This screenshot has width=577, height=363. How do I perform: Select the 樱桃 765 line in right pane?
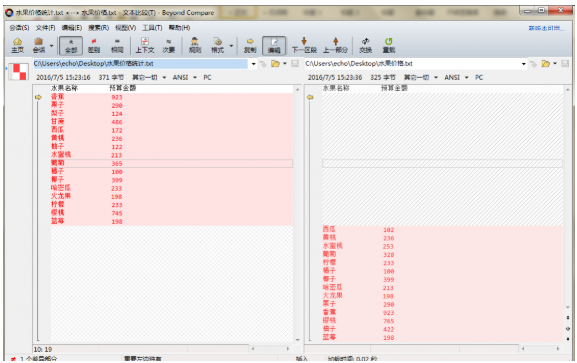443,321
